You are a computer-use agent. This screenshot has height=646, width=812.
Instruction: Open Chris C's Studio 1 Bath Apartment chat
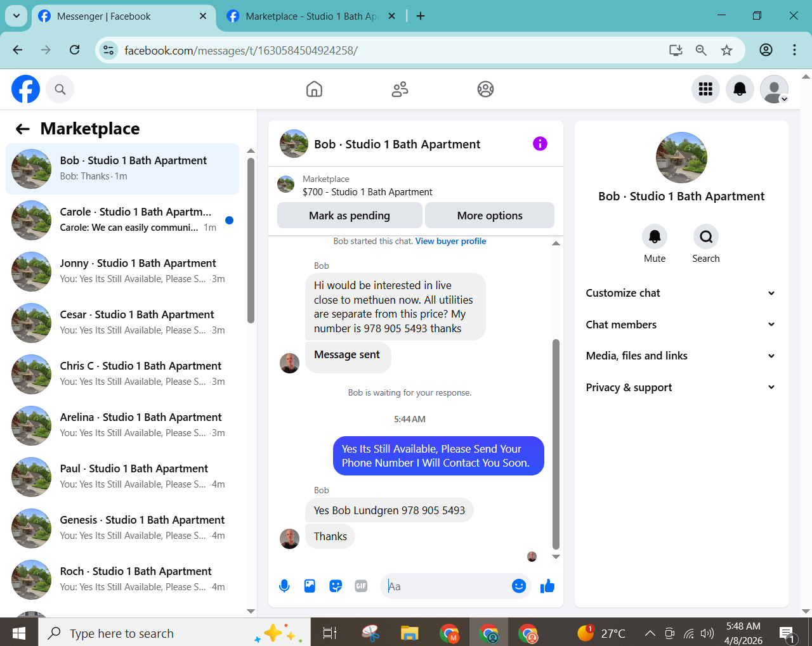point(122,374)
